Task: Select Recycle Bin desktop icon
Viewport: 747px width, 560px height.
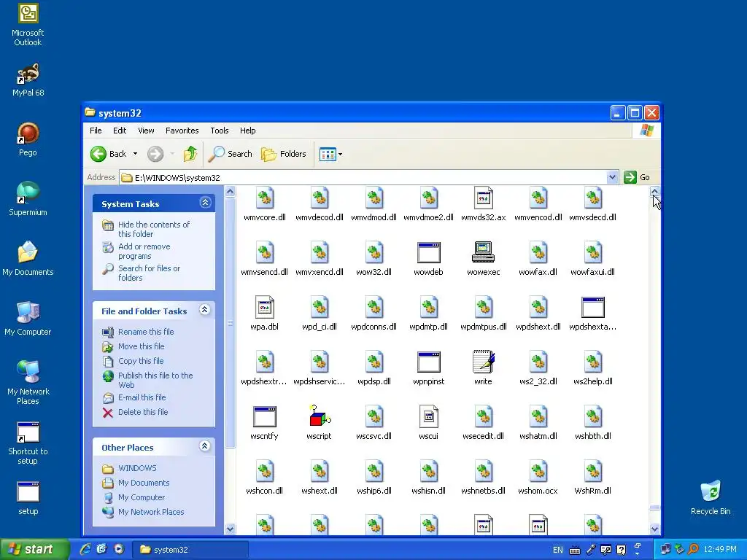Action: coord(711,497)
